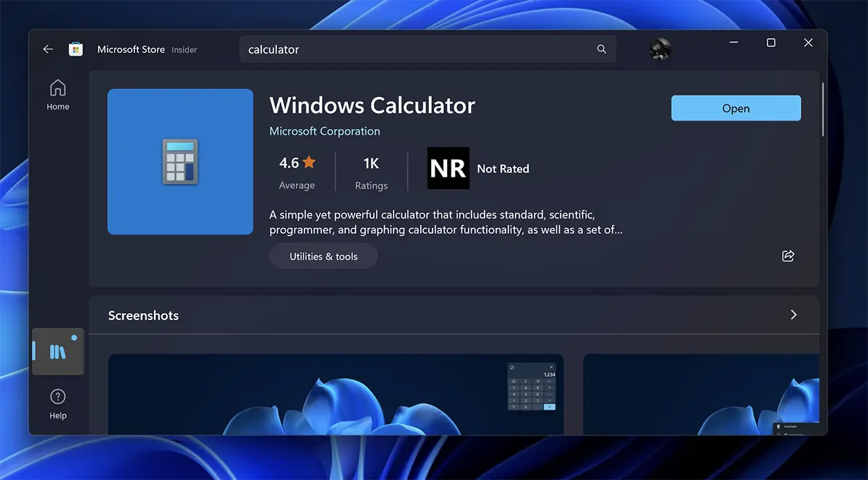Close the Microsoft Store window
868x480 pixels.
point(809,43)
